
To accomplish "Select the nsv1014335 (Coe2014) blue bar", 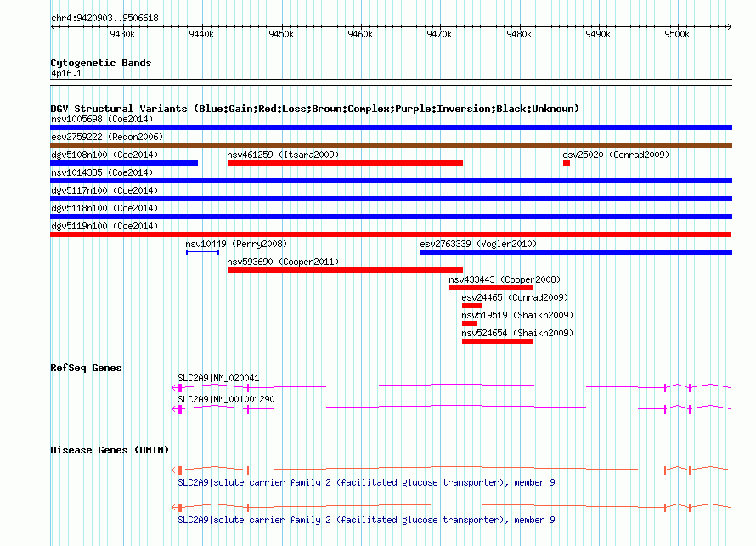I will (391, 181).
